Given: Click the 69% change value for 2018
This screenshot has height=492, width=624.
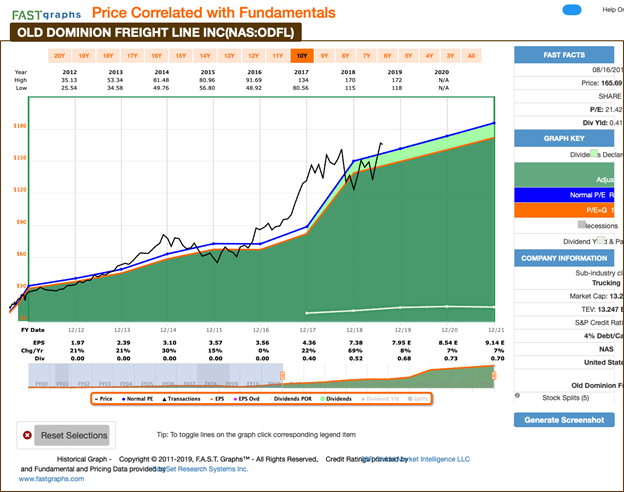Looking at the screenshot, I should (355, 351).
